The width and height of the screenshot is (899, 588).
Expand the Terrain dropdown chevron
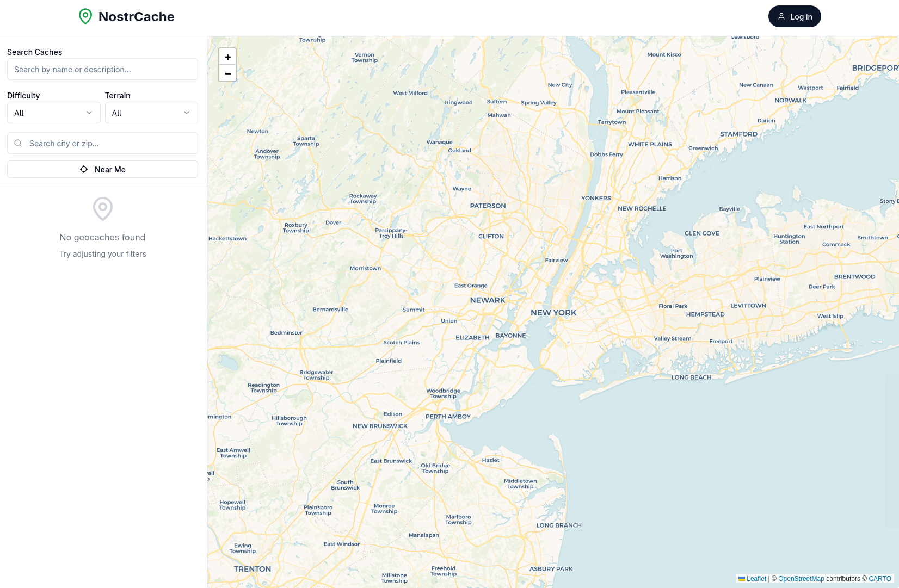click(x=187, y=113)
